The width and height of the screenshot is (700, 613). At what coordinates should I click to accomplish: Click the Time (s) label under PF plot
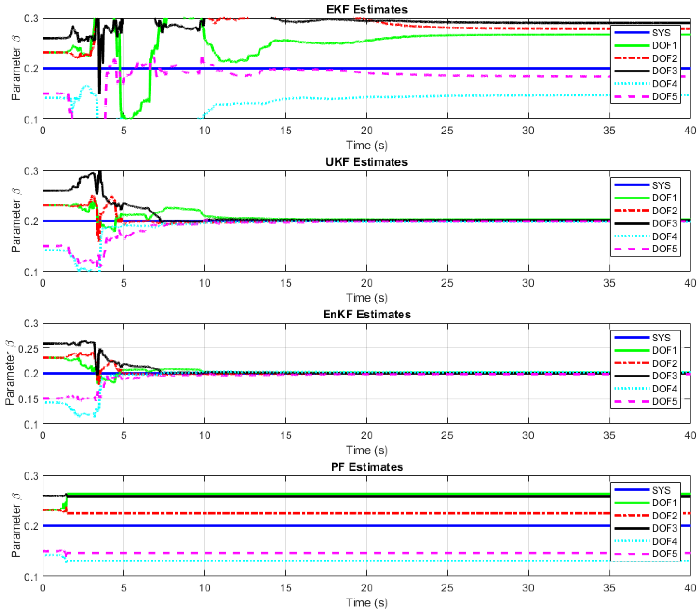[x=367, y=602]
